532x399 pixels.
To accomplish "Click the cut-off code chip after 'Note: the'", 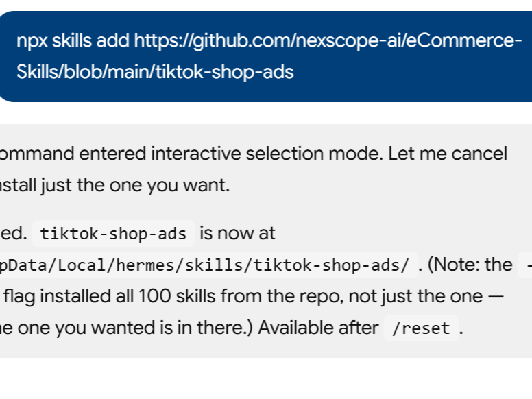I will pyautogui.click(x=525, y=265).
